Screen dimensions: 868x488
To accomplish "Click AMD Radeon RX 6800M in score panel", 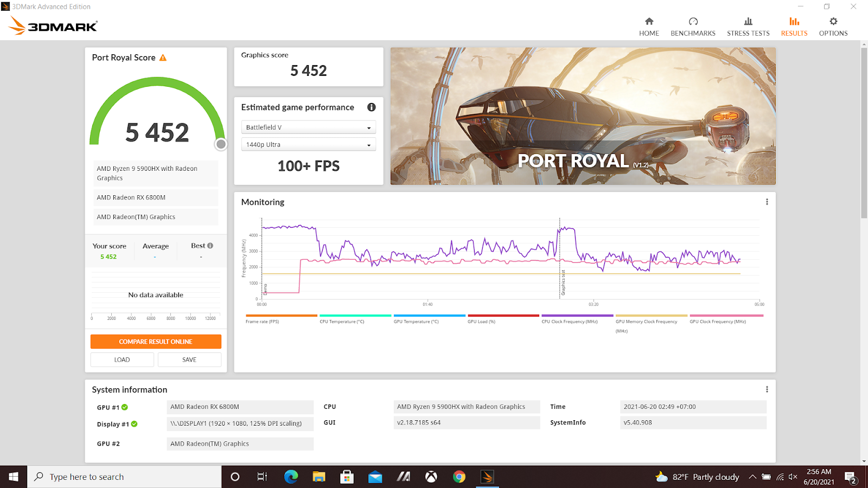I will coord(156,197).
